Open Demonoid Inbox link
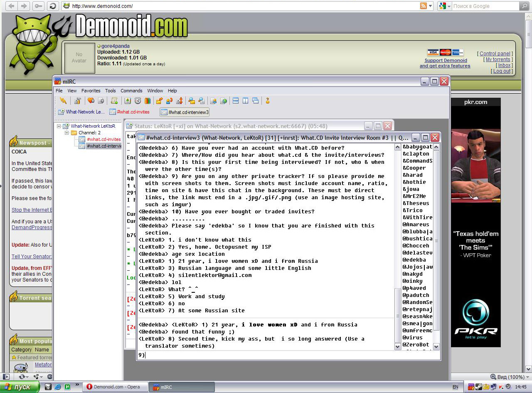 (x=504, y=65)
